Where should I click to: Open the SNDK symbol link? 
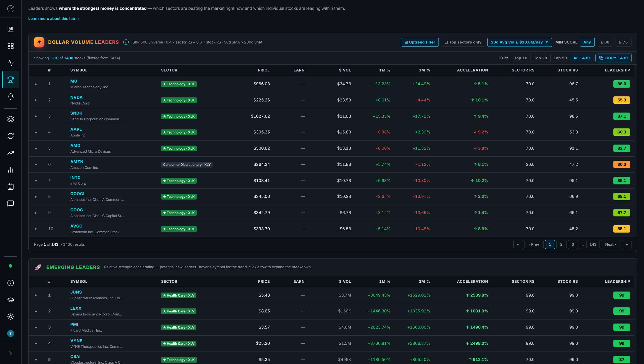pyautogui.click(x=76, y=113)
